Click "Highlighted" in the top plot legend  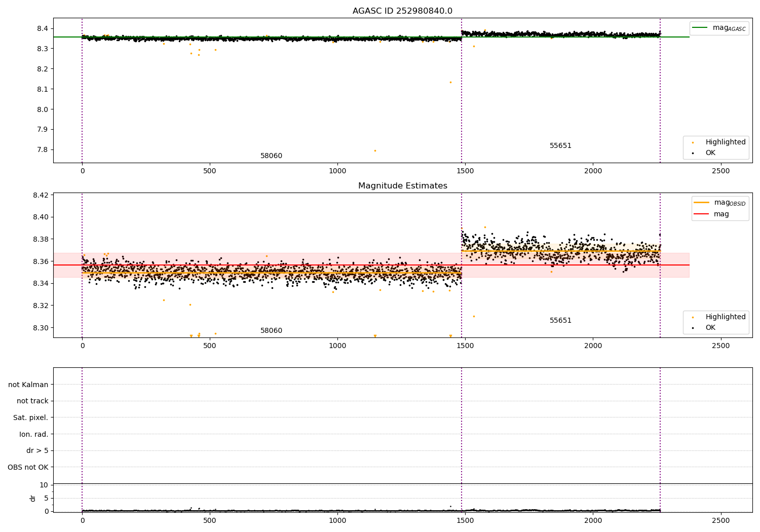[x=719, y=142]
